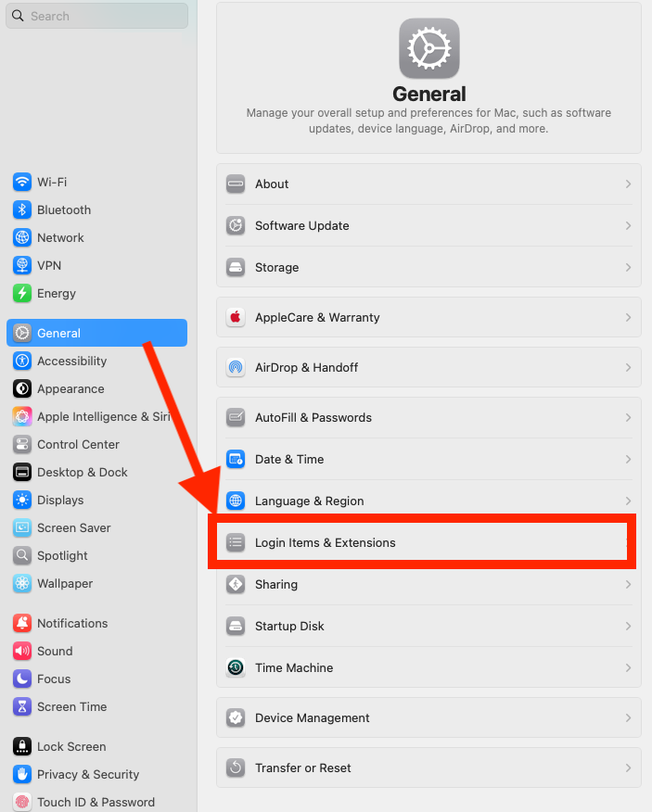Click the chevron on Transfer or Reset
The image size is (652, 812).
point(628,768)
